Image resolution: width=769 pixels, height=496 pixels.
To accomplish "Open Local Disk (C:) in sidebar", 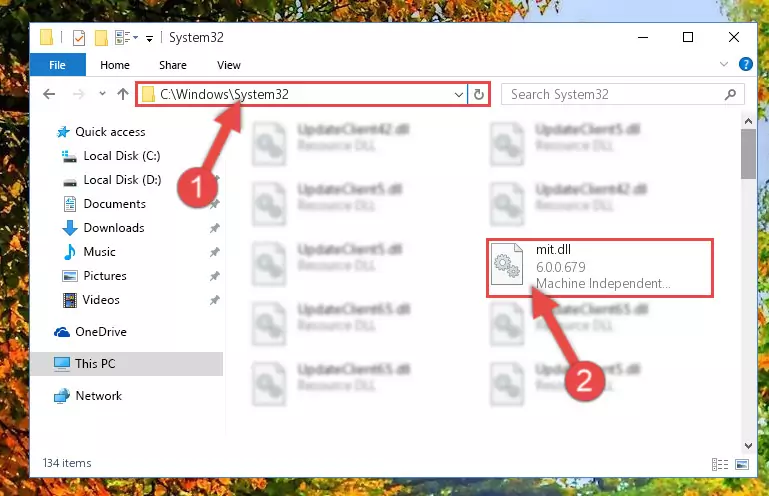I will click(x=122, y=156).
